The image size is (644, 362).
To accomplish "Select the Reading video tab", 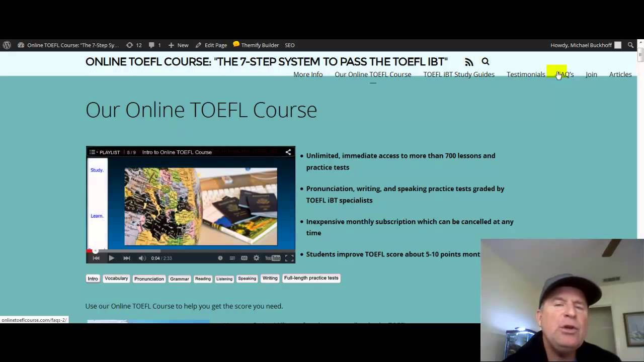I will (203, 279).
